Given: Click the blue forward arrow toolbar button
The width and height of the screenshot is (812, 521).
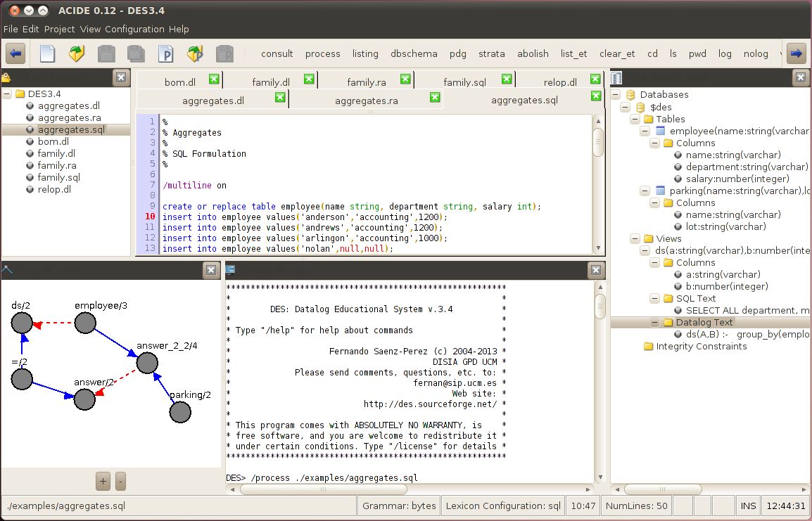Looking at the screenshot, I should click(797, 53).
